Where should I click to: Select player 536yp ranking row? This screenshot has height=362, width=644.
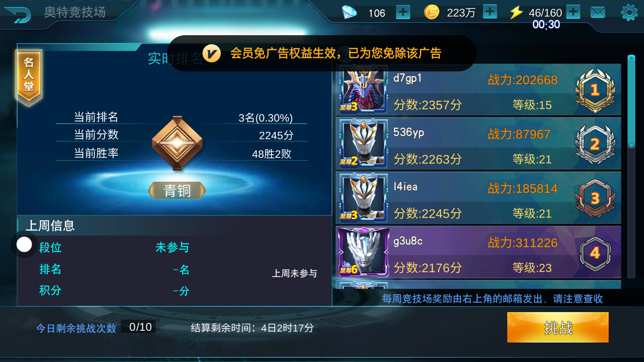(x=478, y=144)
